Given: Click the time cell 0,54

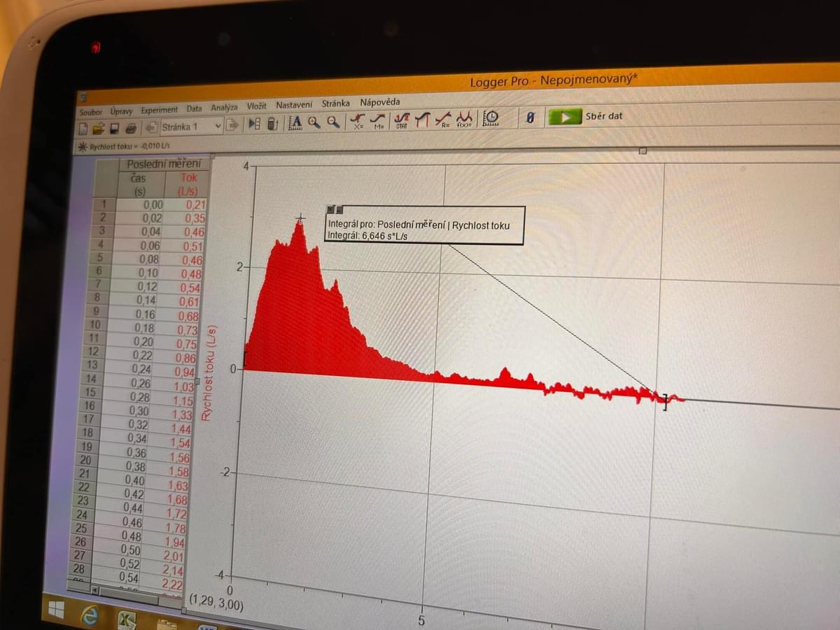Looking at the screenshot, I should (129, 577).
